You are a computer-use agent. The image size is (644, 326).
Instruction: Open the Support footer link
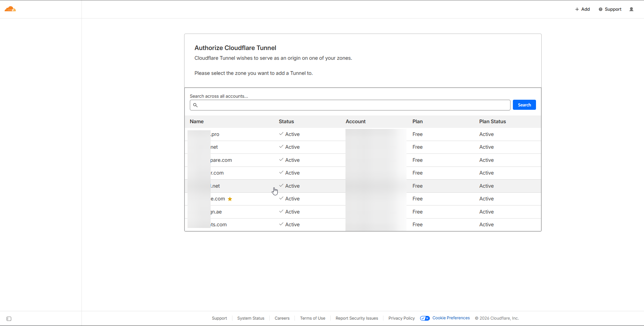pos(219,318)
